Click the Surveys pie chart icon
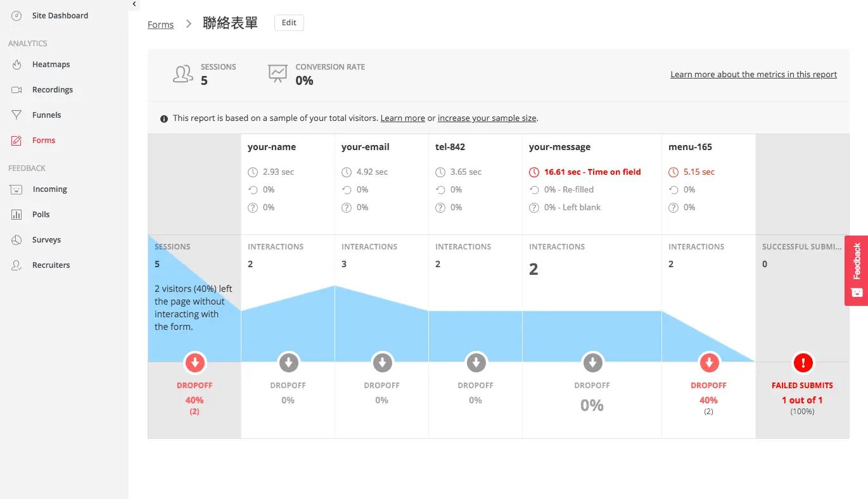This screenshot has width=868, height=499. point(17,240)
